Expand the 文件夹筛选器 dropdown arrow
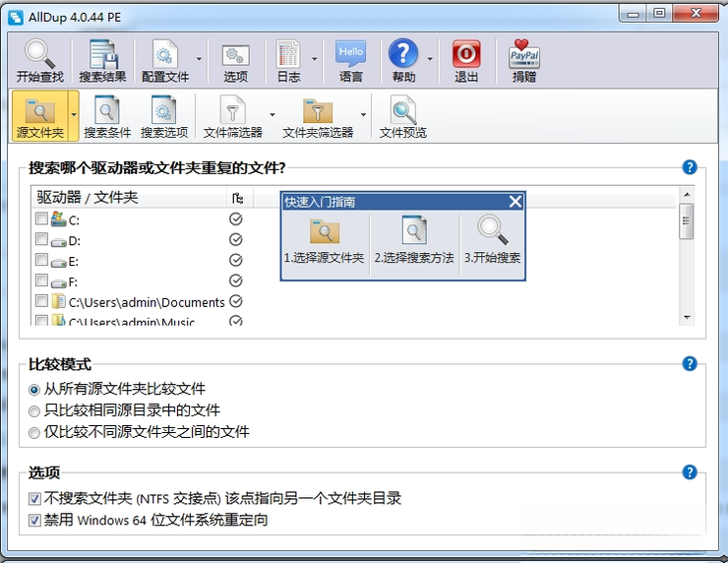Screen dimensions: 728x563 click(363, 115)
